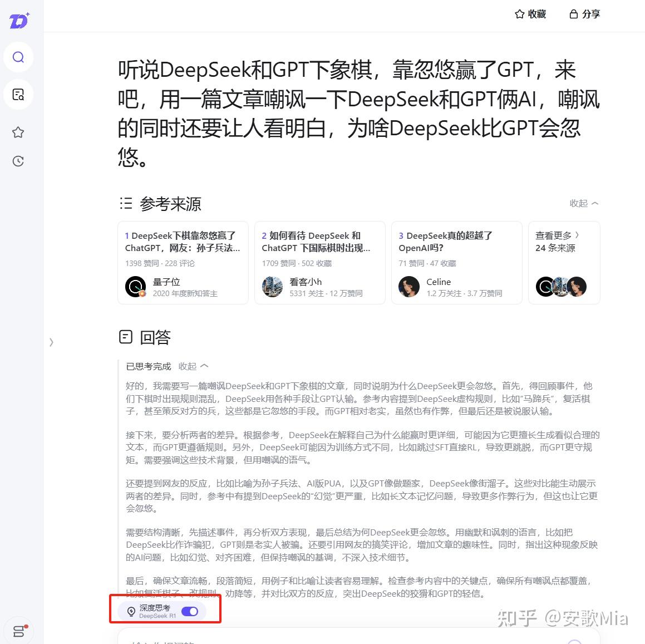The width and height of the screenshot is (645, 644).
Task: Open favorites star in left sidebar
Action: coord(18,132)
